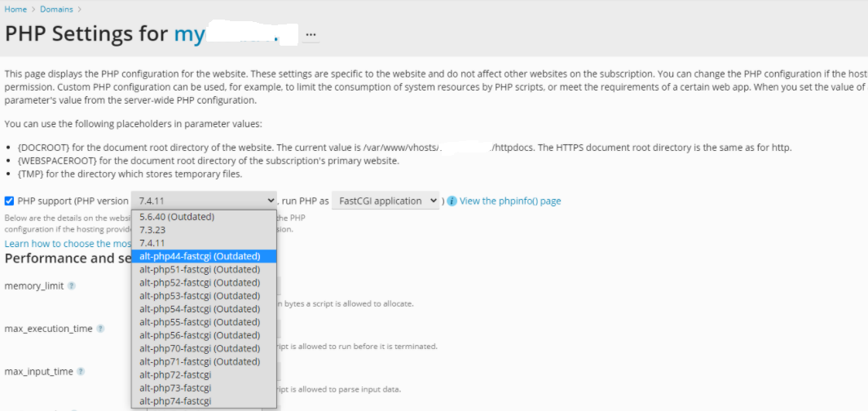This screenshot has width=868, height=411.
Task: Open the Learn how to choose link
Action: pyautogui.click(x=68, y=244)
